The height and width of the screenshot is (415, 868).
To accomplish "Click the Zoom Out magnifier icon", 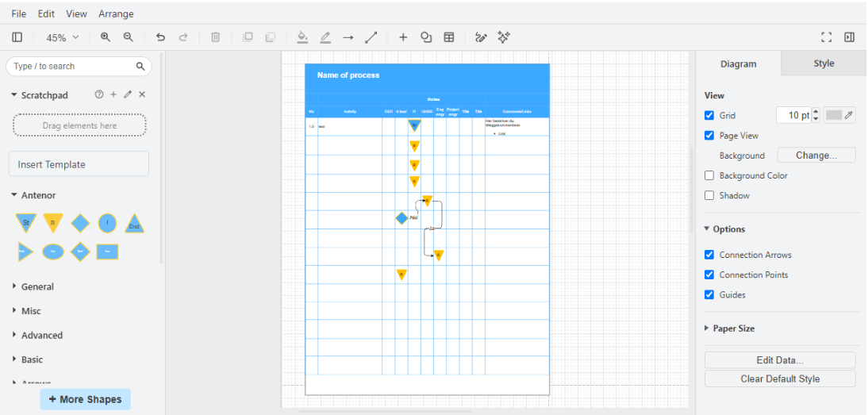I will click(x=128, y=37).
